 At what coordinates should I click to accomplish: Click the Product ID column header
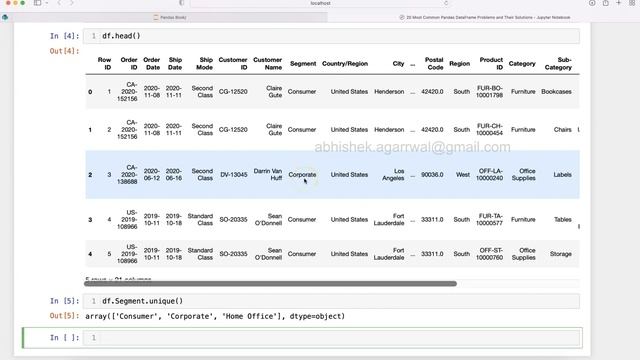click(491, 64)
